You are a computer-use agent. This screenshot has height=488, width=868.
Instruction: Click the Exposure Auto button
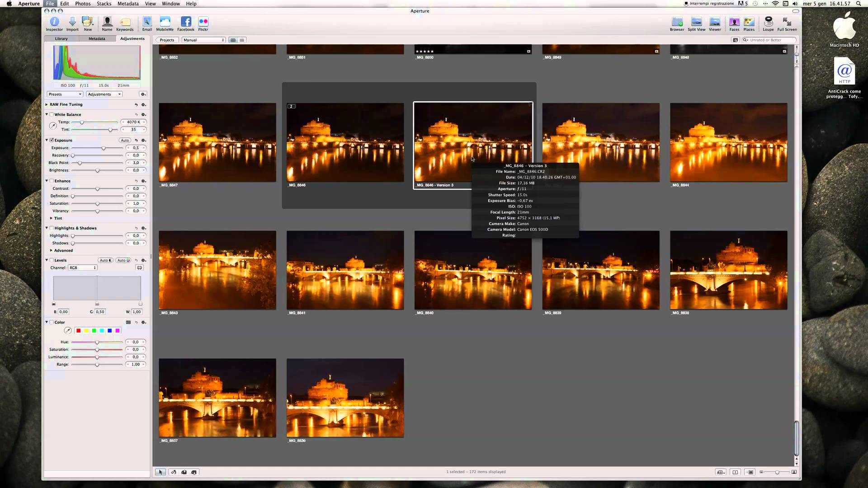[125, 141]
